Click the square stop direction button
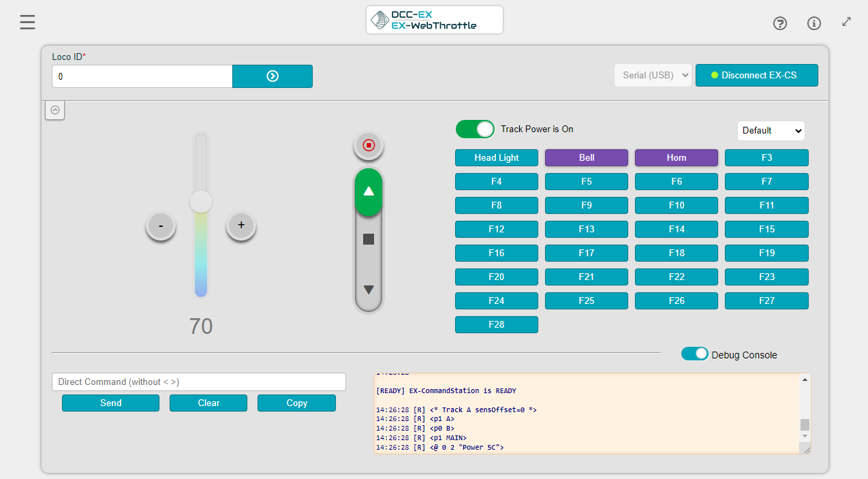 click(369, 239)
